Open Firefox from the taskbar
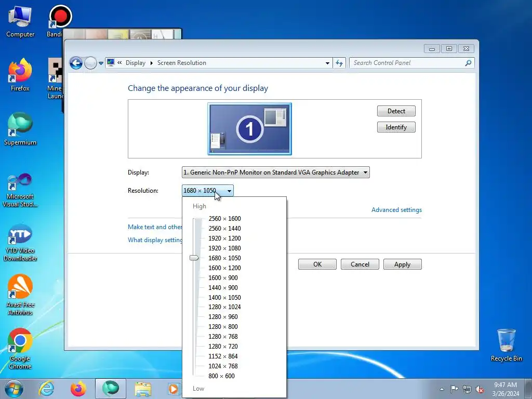The image size is (532, 399). [x=78, y=389]
